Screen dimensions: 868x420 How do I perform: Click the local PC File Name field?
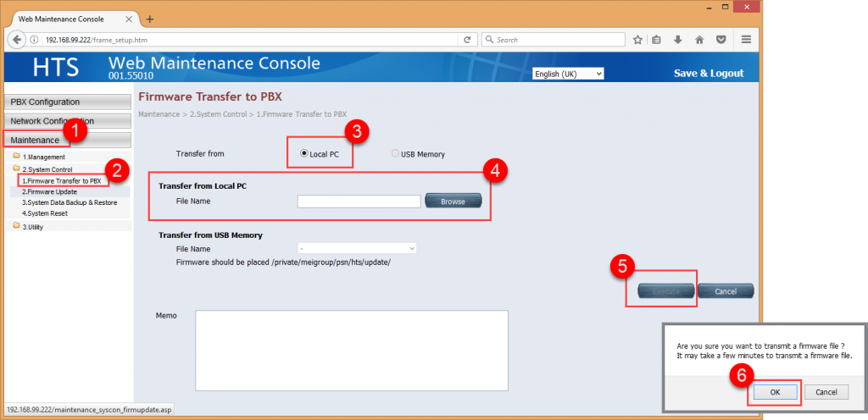[359, 202]
